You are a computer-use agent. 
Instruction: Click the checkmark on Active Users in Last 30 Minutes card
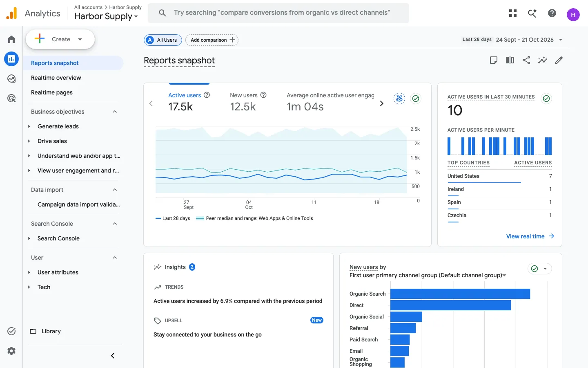[x=546, y=99]
